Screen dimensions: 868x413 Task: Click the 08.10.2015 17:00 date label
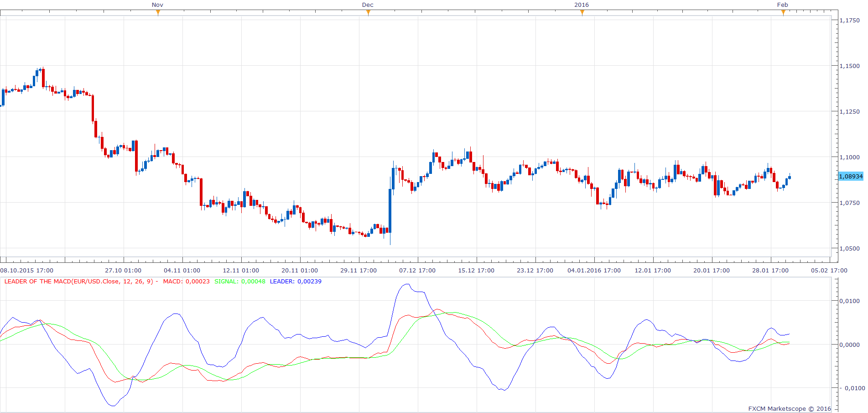(27, 270)
